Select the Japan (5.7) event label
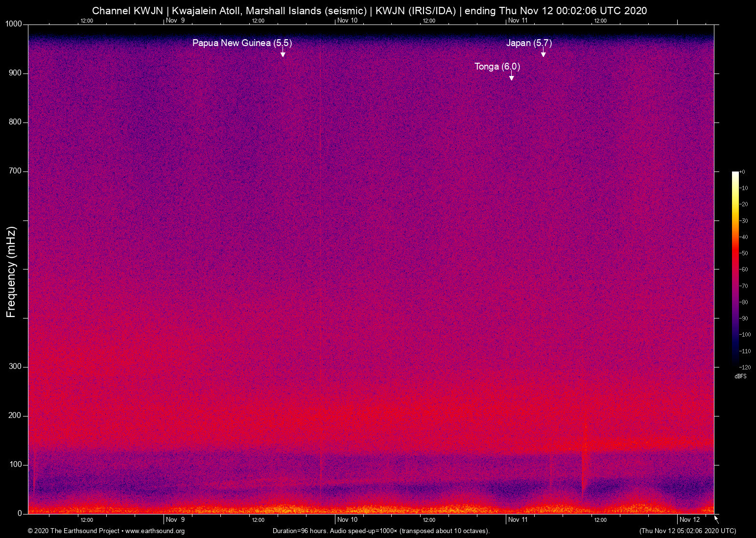Screen dimensions: 756x538 [x=529, y=43]
